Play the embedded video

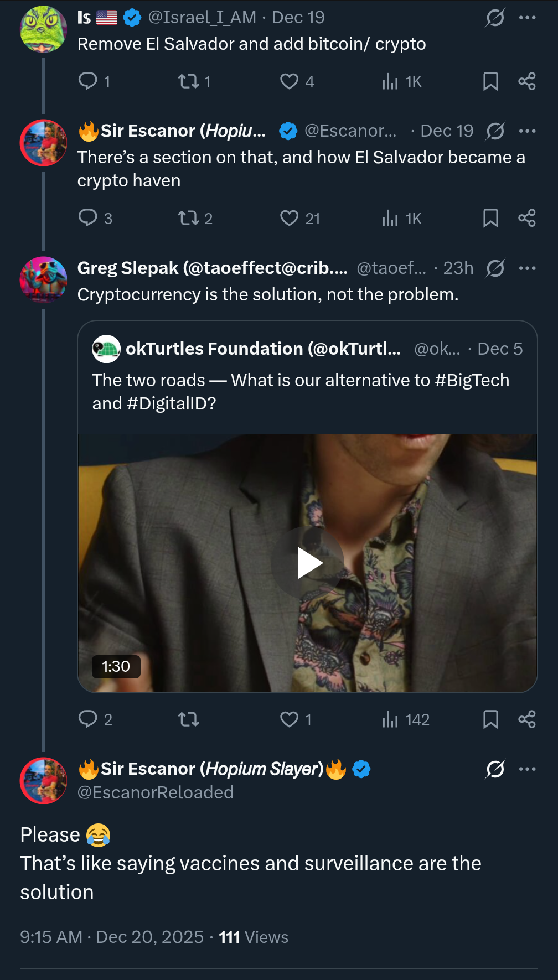308,562
